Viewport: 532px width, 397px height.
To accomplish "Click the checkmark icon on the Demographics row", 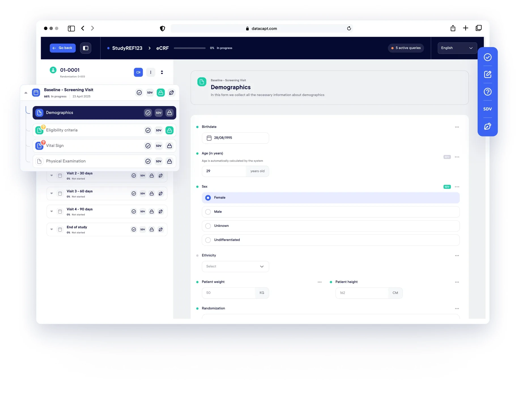I will (x=148, y=113).
